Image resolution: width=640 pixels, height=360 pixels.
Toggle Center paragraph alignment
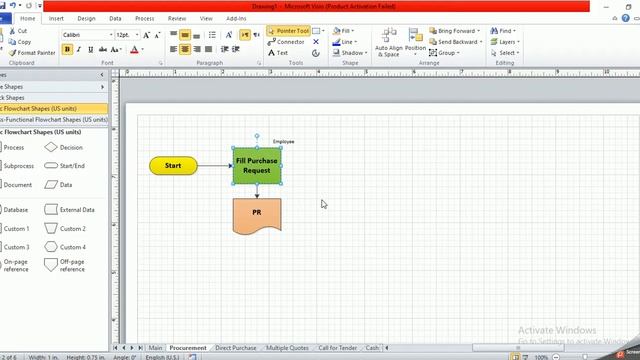185,49
